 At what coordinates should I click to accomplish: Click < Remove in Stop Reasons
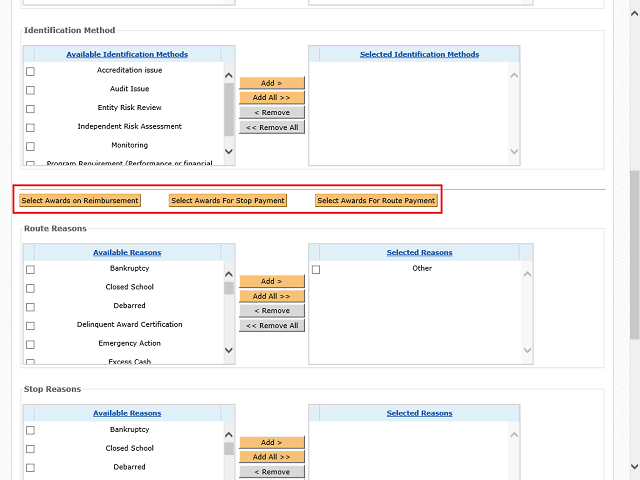point(272,471)
